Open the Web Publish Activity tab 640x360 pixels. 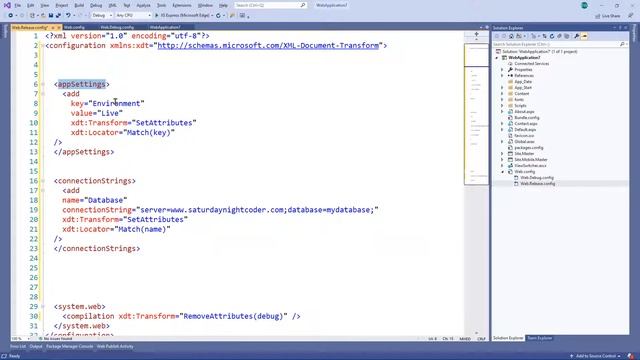115,347
